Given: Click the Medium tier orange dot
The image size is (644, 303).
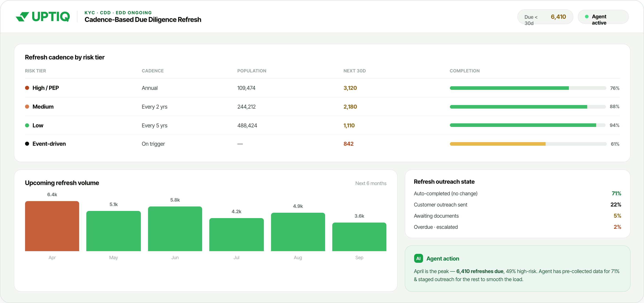Looking at the screenshot, I should tap(27, 106).
